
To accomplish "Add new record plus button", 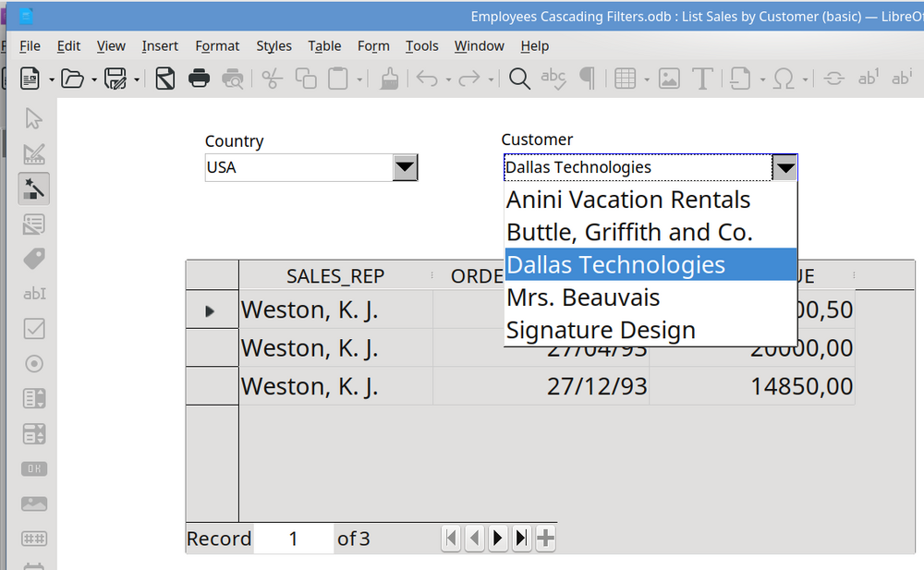I will coord(546,538).
